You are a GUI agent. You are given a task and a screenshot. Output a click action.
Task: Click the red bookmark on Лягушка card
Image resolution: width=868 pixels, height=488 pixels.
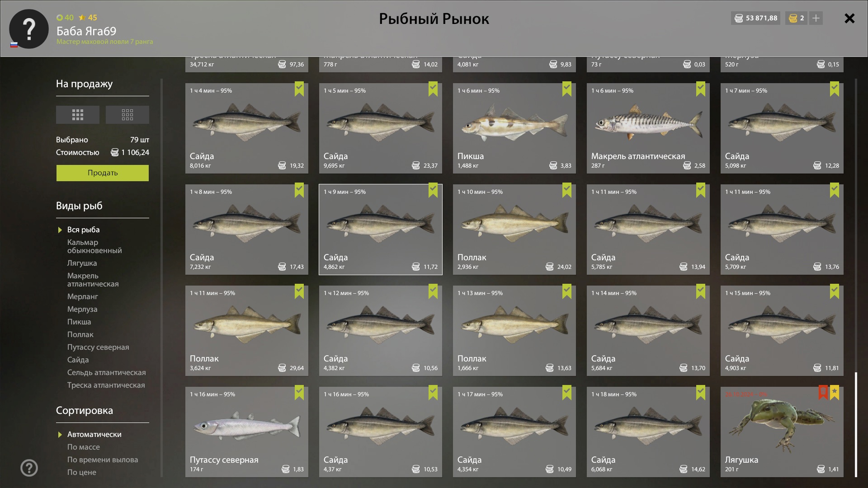pos(823,392)
